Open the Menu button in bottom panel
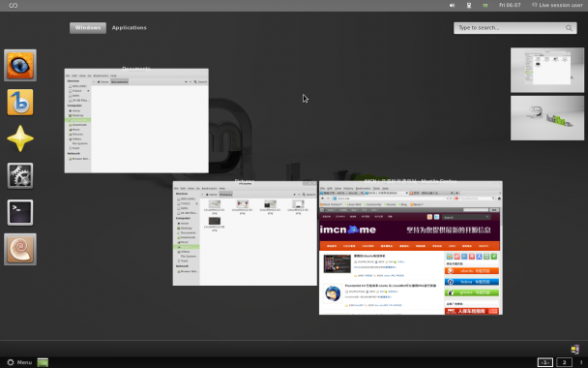This screenshot has width=588, height=368. click(19, 362)
